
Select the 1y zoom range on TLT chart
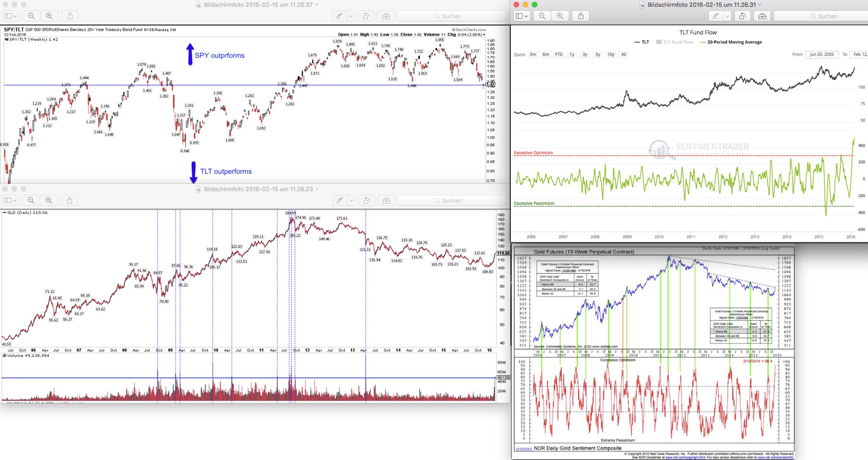(x=572, y=54)
